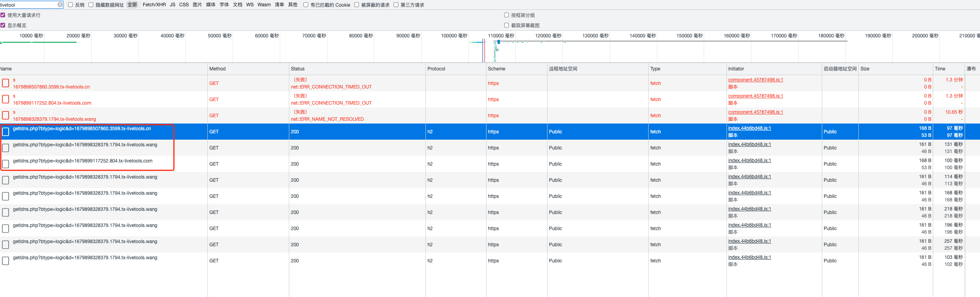
Task: Sort by Name column header
Action: pyautogui.click(x=6, y=69)
